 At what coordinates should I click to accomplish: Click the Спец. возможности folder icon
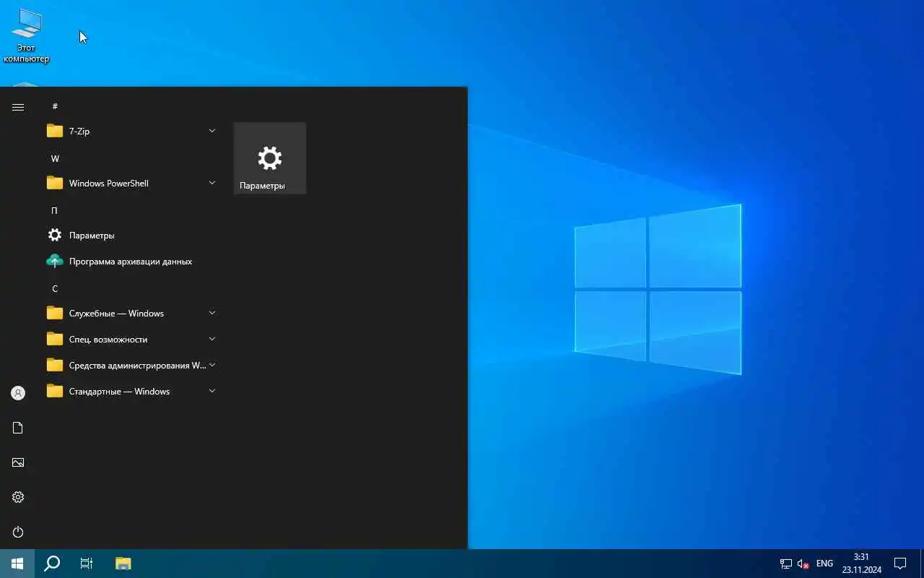[x=55, y=339]
